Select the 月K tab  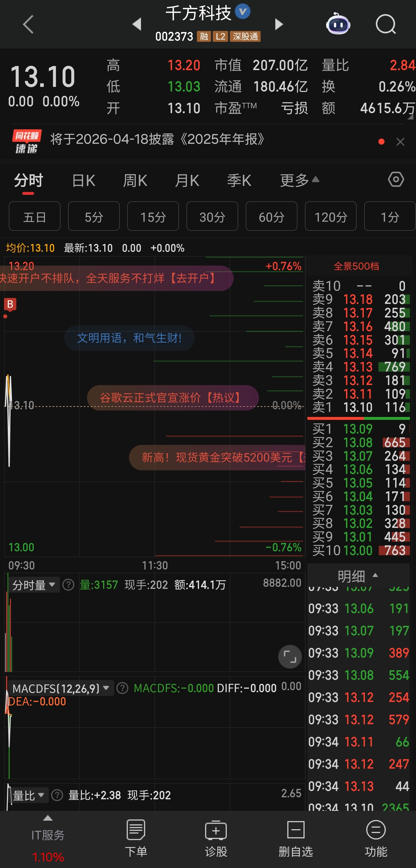coord(187,181)
